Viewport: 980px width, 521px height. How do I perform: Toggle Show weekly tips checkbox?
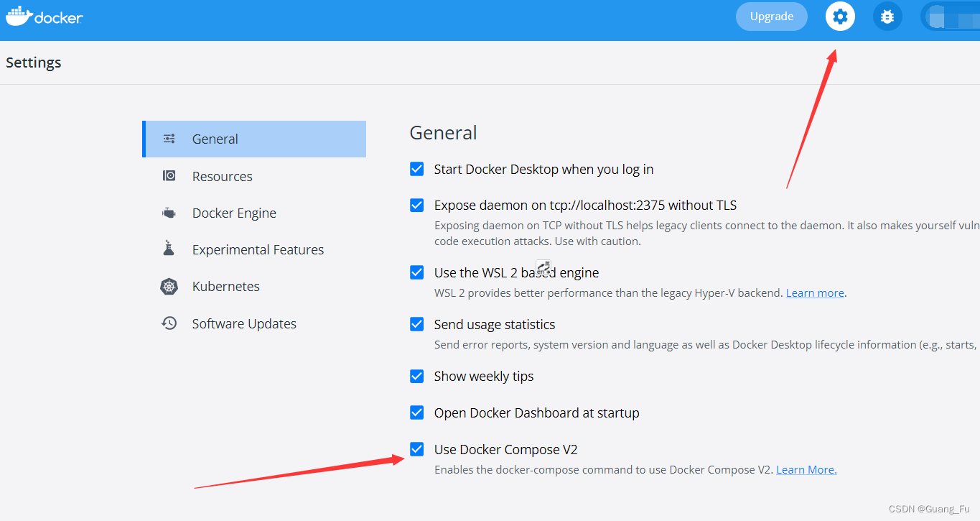coord(416,376)
